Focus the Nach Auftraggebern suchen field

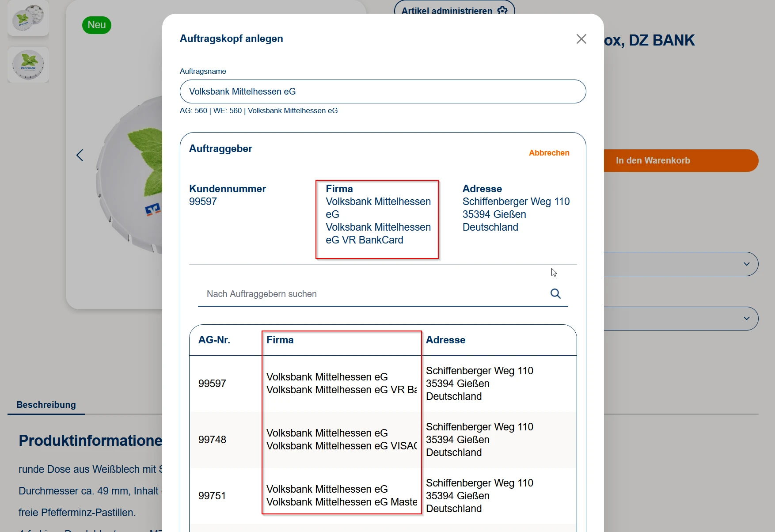point(373,294)
